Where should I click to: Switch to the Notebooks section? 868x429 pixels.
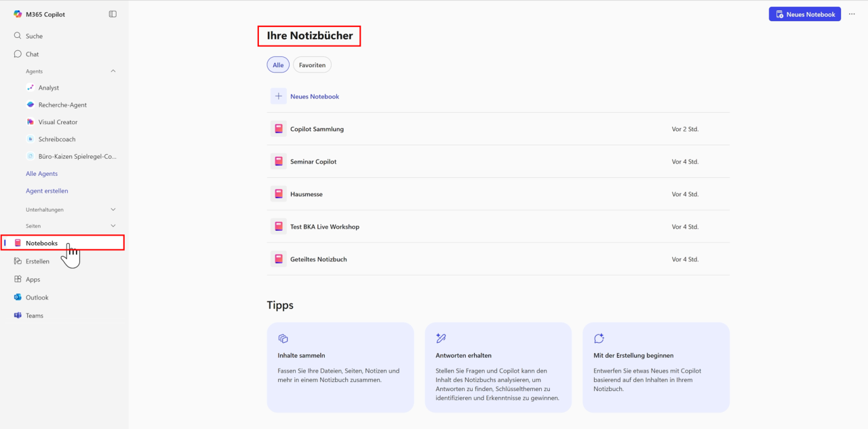[x=41, y=242]
